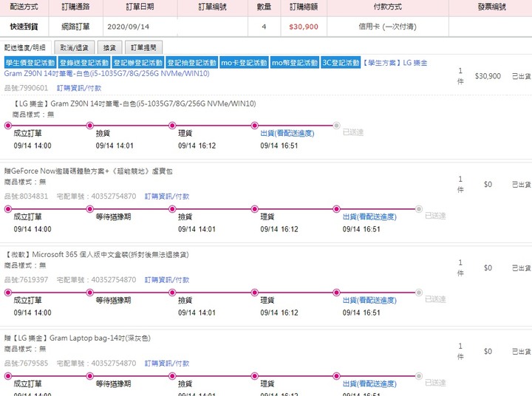Screen dimensions: 532x396
Task: Click the mo幣登記活動 badge
Action: pyautogui.click(x=295, y=63)
